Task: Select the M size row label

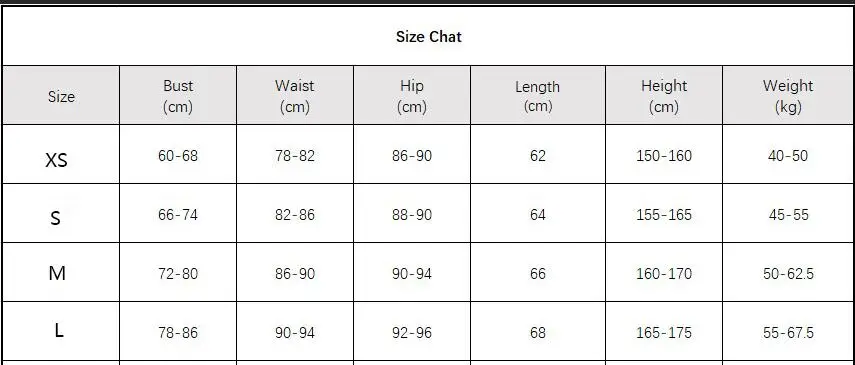Action: (57, 272)
